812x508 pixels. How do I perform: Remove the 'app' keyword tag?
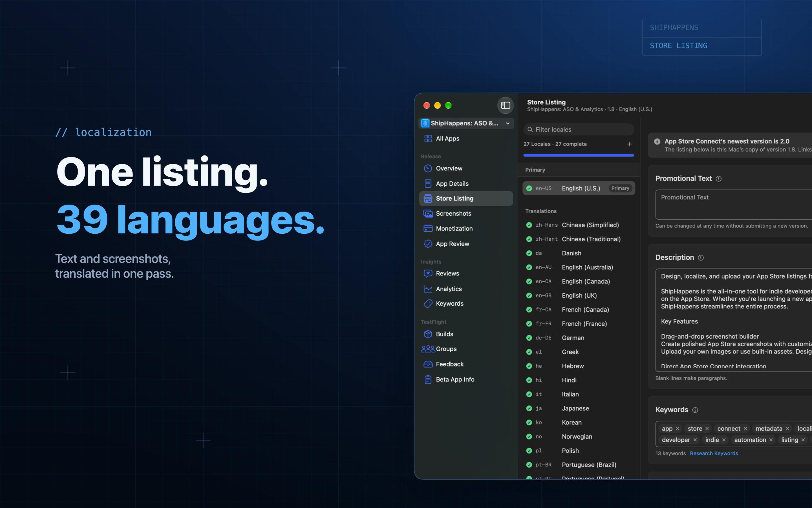point(678,429)
